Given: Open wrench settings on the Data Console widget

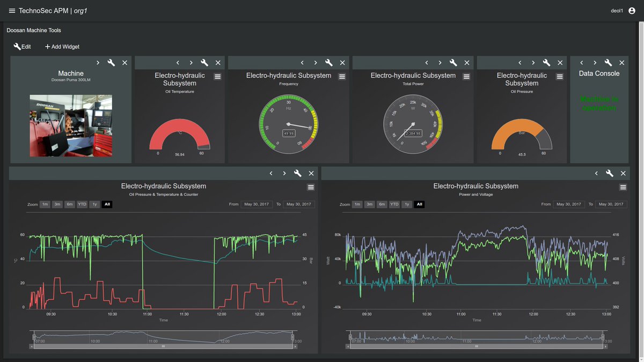Looking at the screenshot, I should (610, 62).
